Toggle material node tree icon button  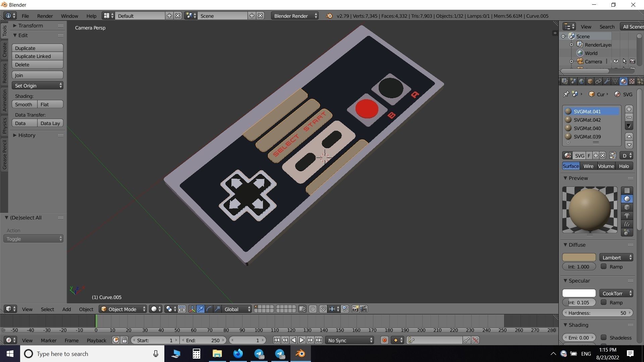(613, 156)
